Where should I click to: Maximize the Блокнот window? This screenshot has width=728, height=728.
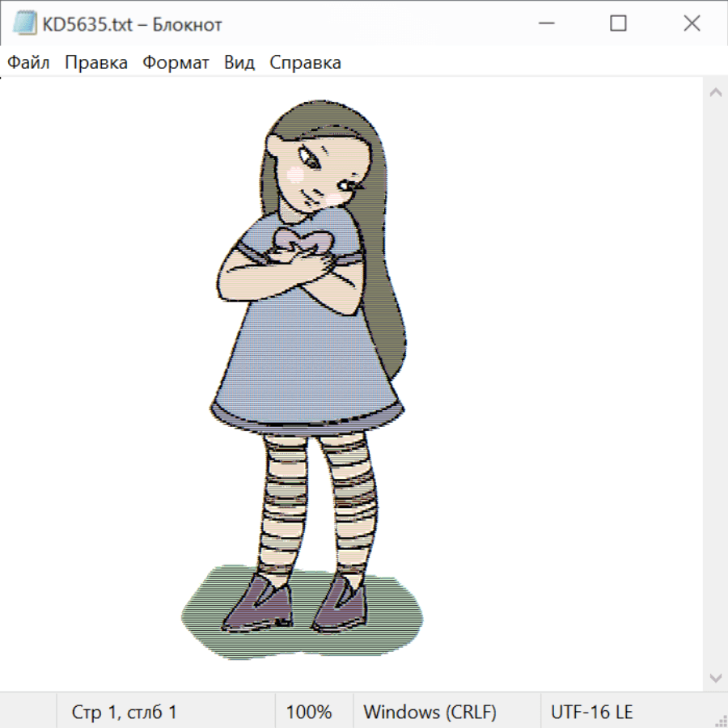pos(618,24)
